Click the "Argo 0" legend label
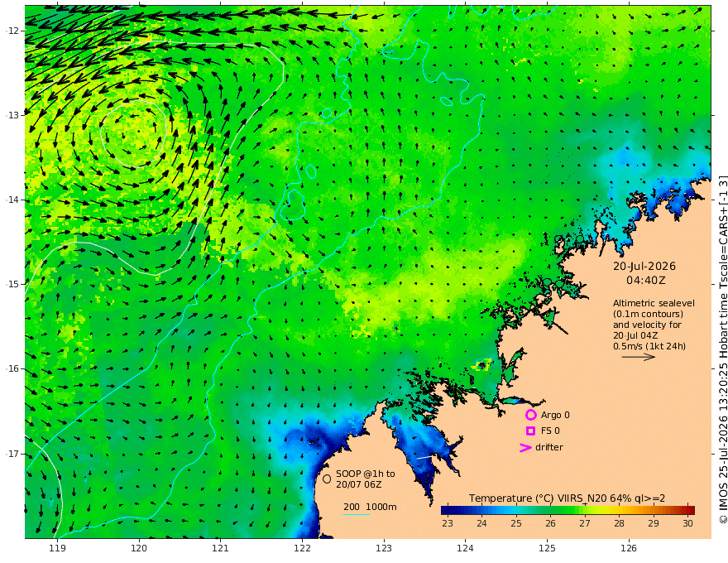728x563 pixels. click(555, 415)
